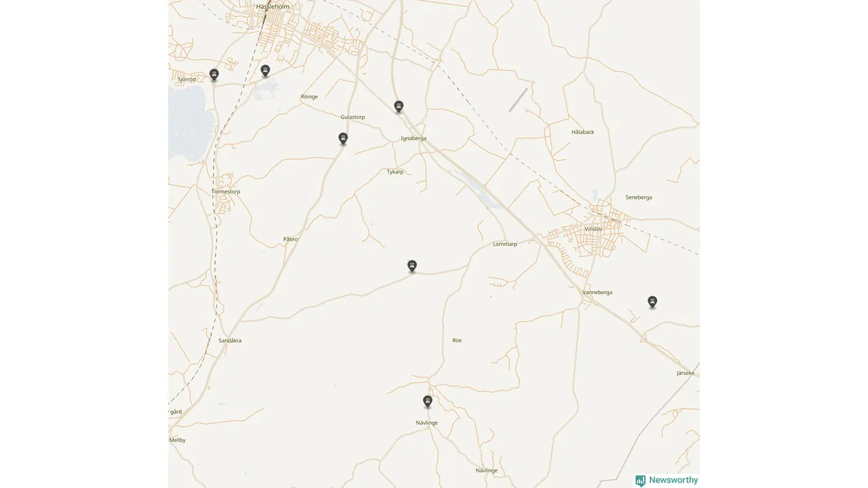Screen dimensions: 868x488
Task: Select the Seneberga place label
Action: 639,197
